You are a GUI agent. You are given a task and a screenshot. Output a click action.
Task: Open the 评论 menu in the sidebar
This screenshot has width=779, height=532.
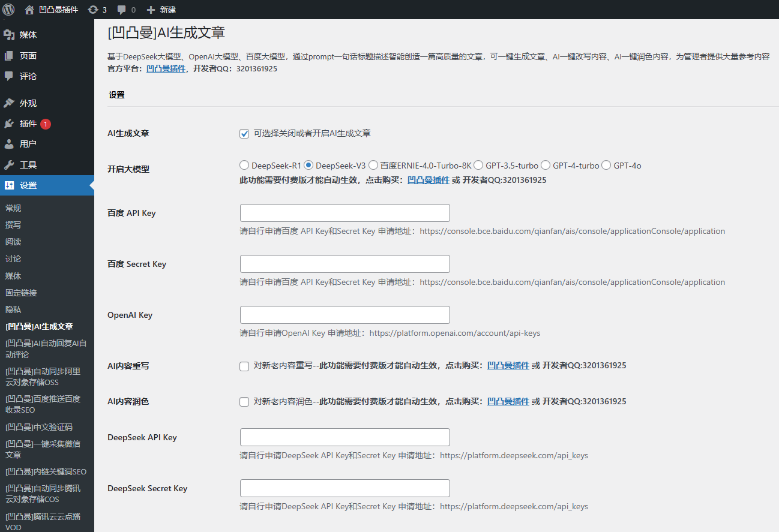coord(47,76)
